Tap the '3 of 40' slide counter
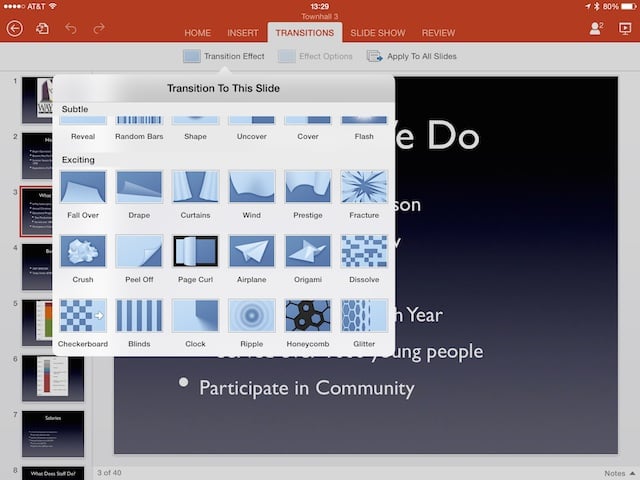The height and width of the screenshot is (480, 640). (x=109, y=473)
